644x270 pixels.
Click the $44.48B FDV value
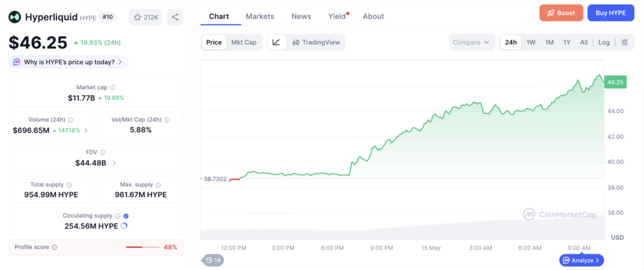(x=91, y=163)
